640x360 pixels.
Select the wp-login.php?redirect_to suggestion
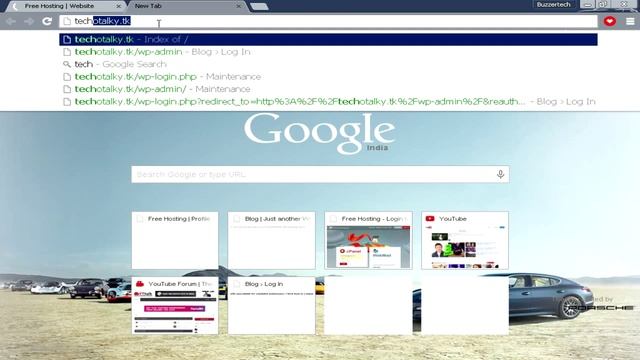(328, 102)
